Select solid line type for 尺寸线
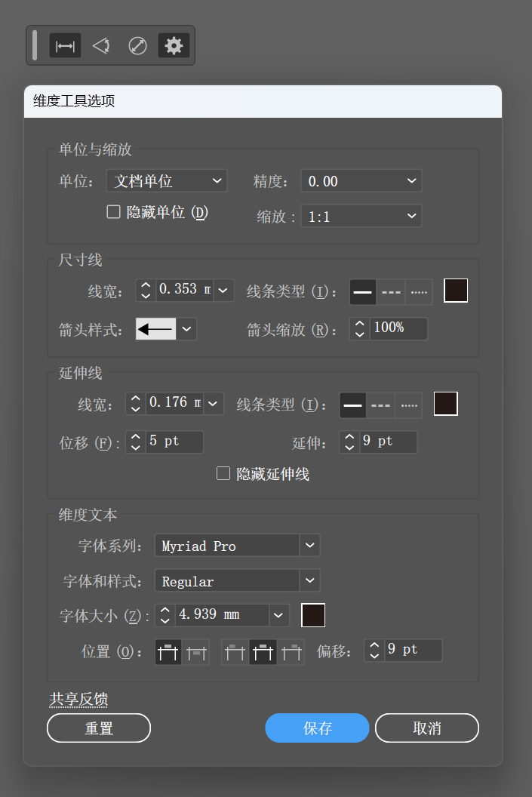Screen dimensions: 532x797 [363, 292]
